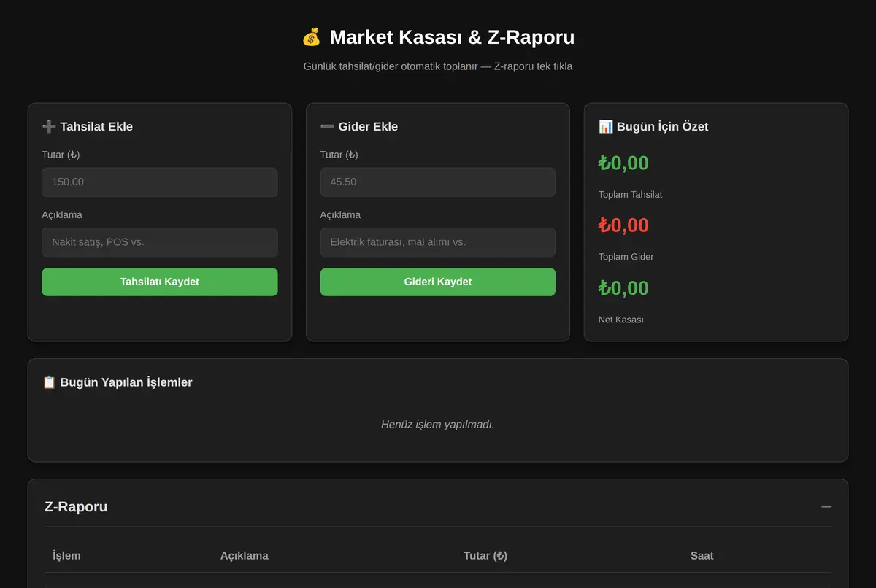Viewport: 876px width, 588px height.
Task: Click the plus icon beside Tahsilat Ekle
Action: click(x=49, y=126)
